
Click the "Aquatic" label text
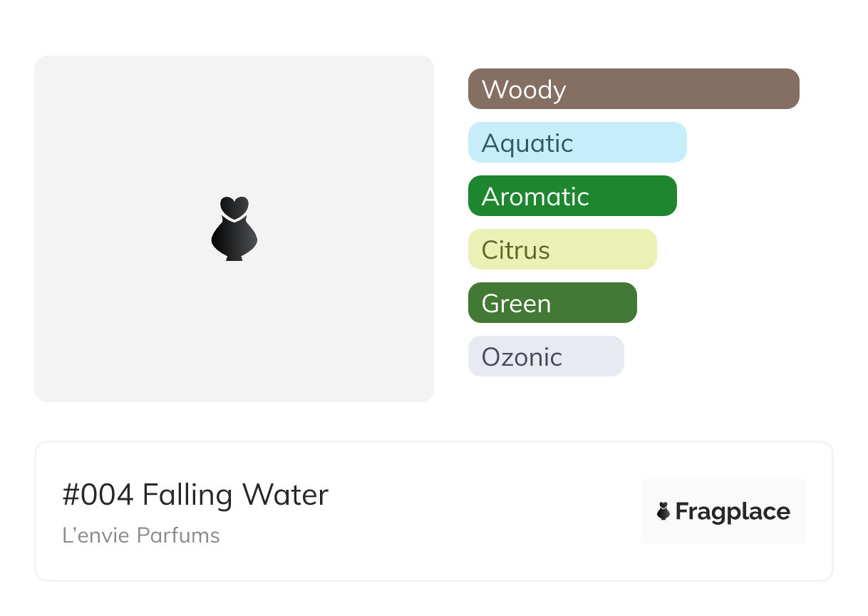[527, 143]
